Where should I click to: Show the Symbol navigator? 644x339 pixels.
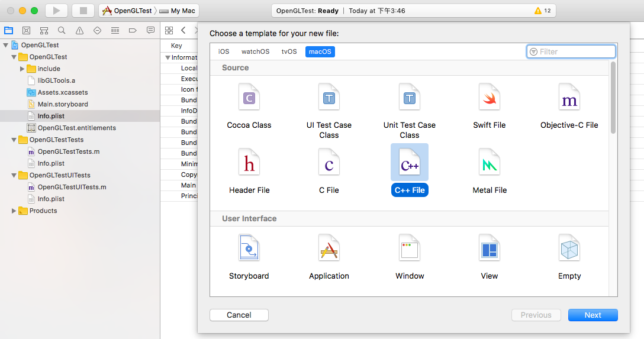click(44, 30)
